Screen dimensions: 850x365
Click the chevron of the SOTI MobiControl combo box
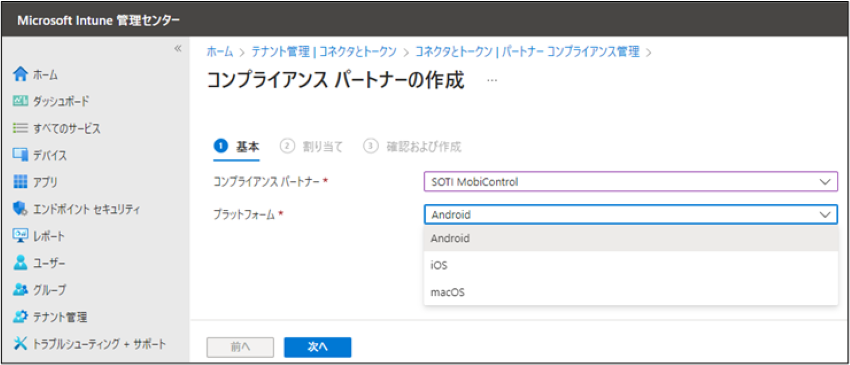coord(825,182)
